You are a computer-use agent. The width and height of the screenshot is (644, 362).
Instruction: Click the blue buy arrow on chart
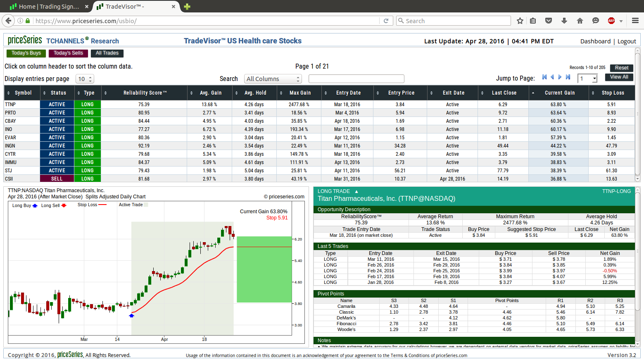pyautogui.click(x=132, y=315)
